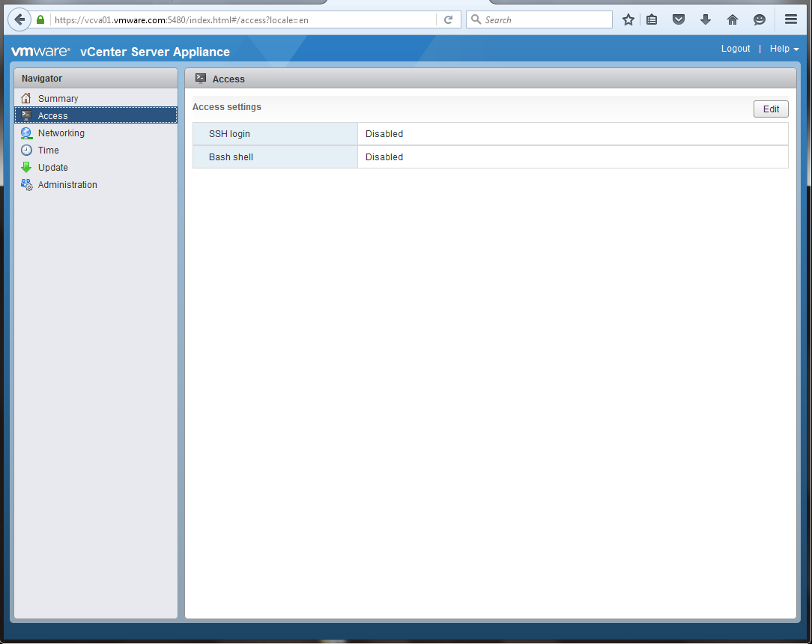The width and height of the screenshot is (812, 644).
Task: Select the SSH login row label
Action: (229, 133)
